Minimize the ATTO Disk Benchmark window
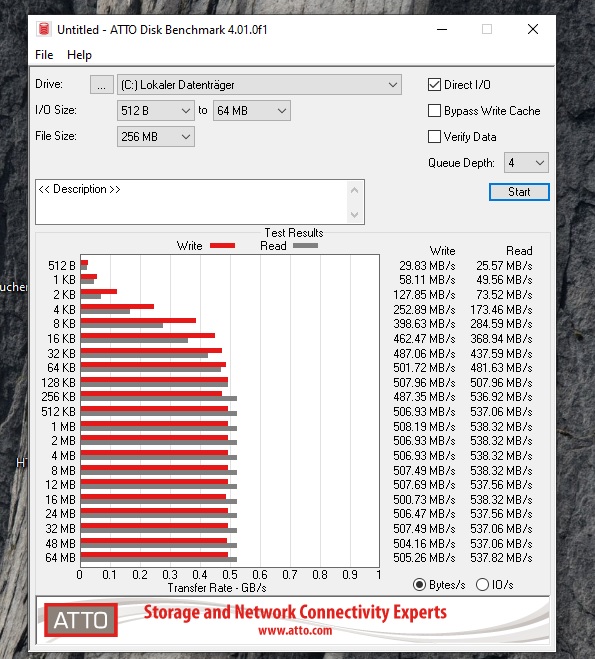Viewport: 595px width, 659px height. coord(442,29)
